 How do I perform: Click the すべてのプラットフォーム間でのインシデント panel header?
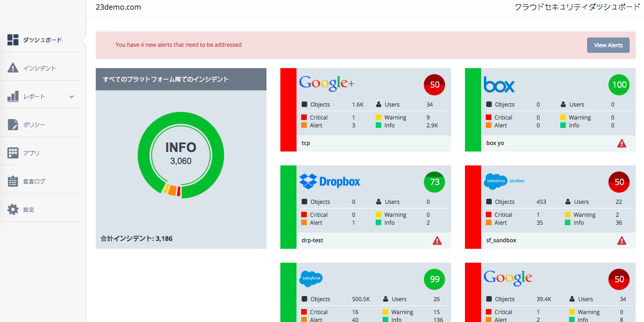[x=181, y=79]
